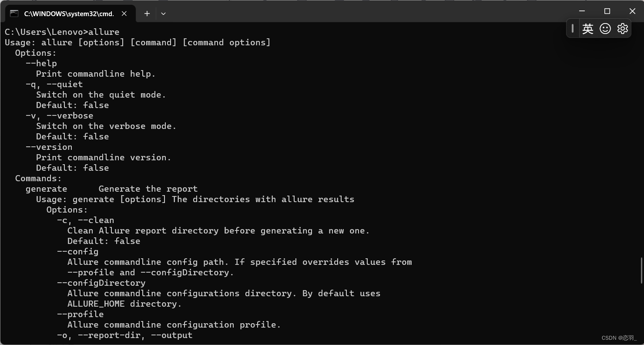
Task: Click the --configDirectory option text
Action: point(101,283)
